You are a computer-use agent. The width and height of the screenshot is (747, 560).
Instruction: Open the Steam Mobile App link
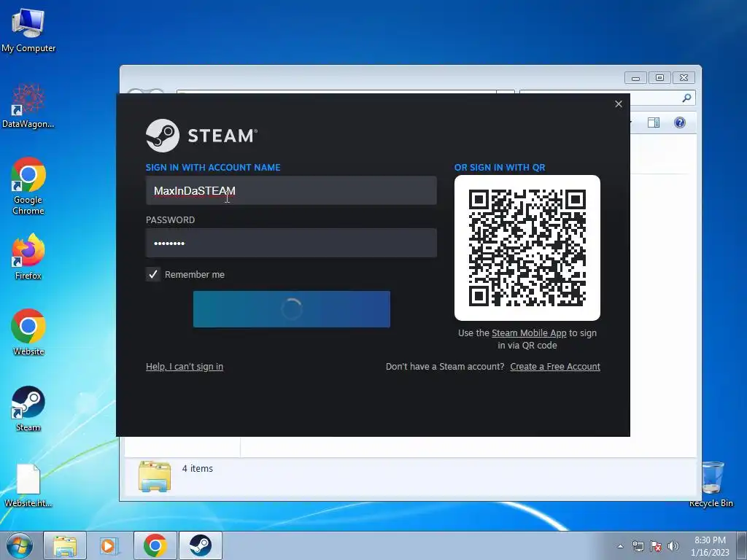[x=529, y=332]
